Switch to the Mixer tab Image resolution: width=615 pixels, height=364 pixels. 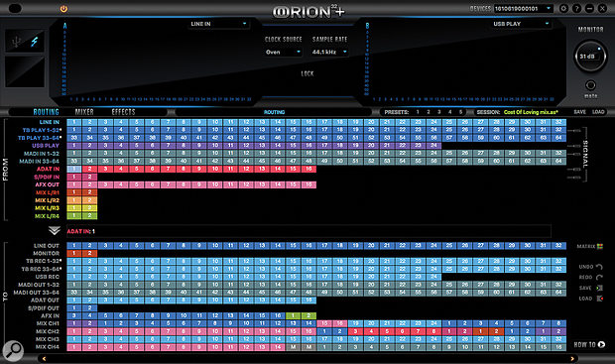pos(84,112)
